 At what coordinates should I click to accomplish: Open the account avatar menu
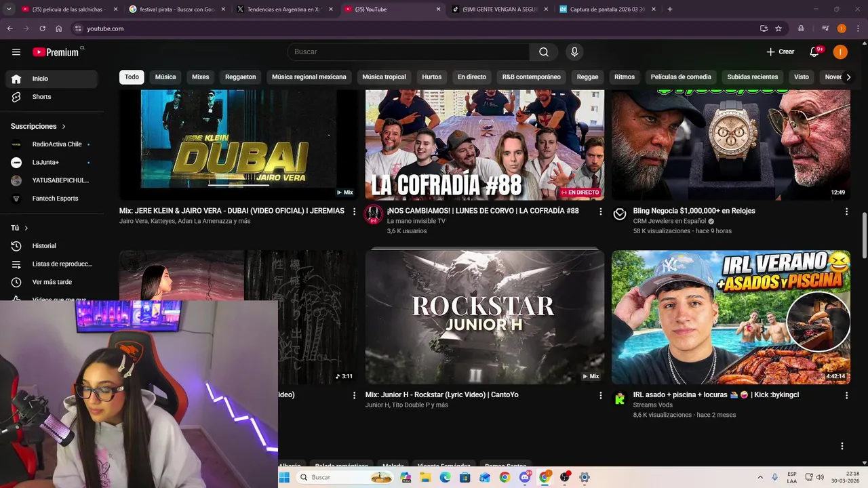pyautogui.click(x=840, y=52)
